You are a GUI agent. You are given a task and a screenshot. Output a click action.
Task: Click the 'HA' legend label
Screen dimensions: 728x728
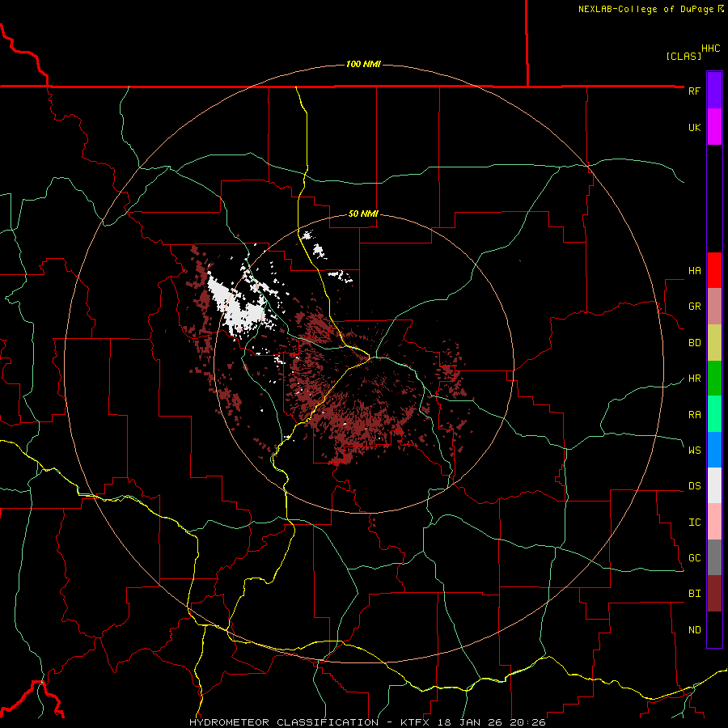pyautogui.click(x=694, y=271)
